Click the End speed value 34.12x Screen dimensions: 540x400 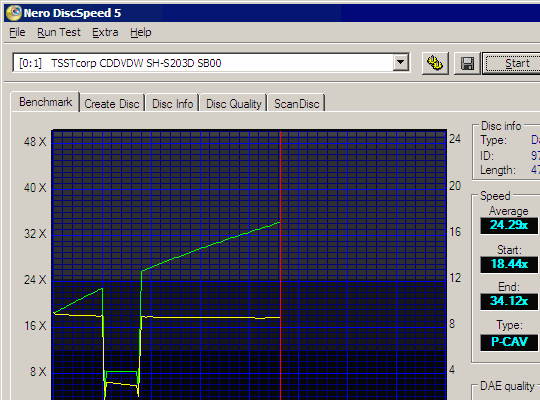click(x=509, y=301)
